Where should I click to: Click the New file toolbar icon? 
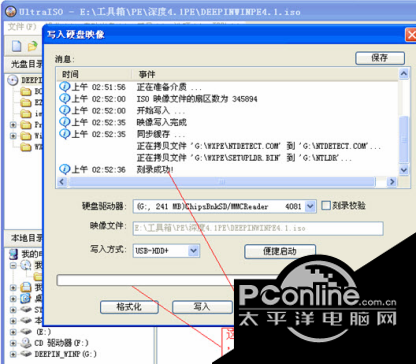click(17, 46)
